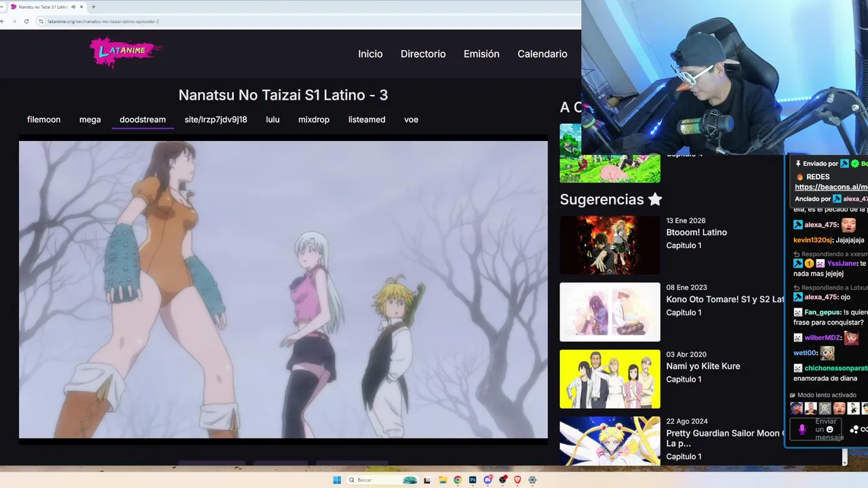Click the browser forward arrow
This screenshot has width=868, height=488.
(x=14, y=21)
